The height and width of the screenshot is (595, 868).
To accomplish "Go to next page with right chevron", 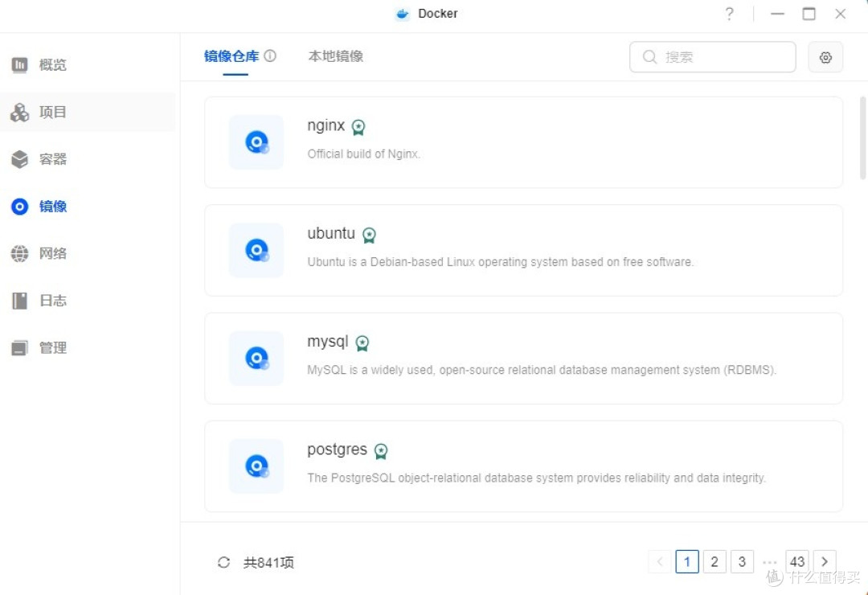I will click(825, 562).
